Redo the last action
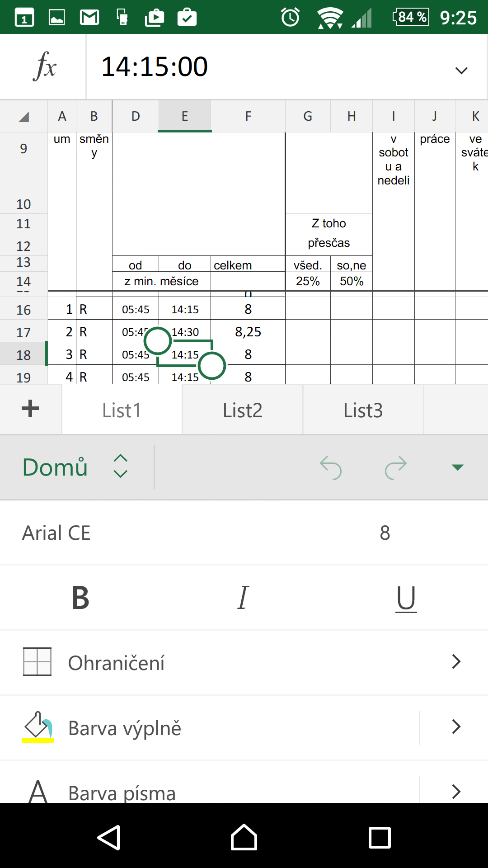Viewport: 488px width, 868px height. (396, 467)
